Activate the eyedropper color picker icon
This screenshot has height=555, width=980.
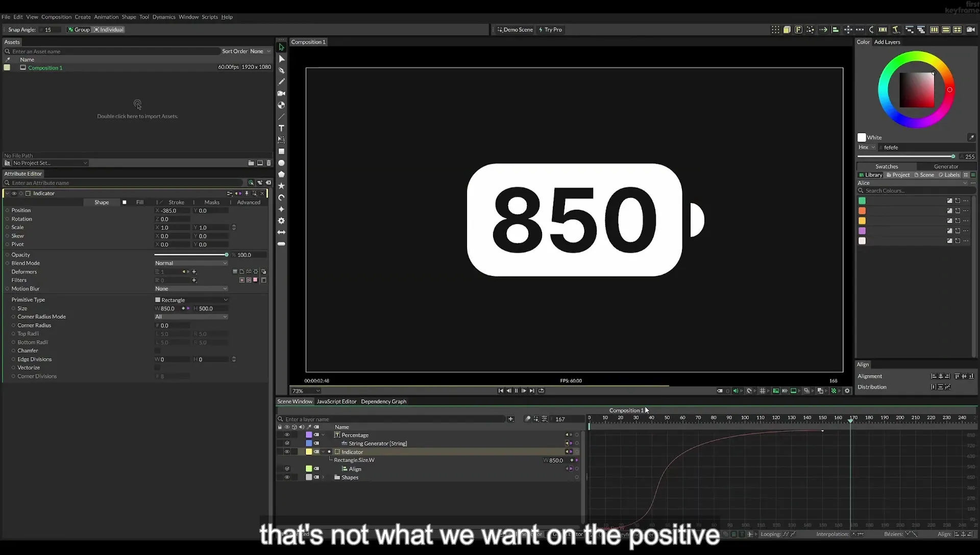(x=971, y=137)
